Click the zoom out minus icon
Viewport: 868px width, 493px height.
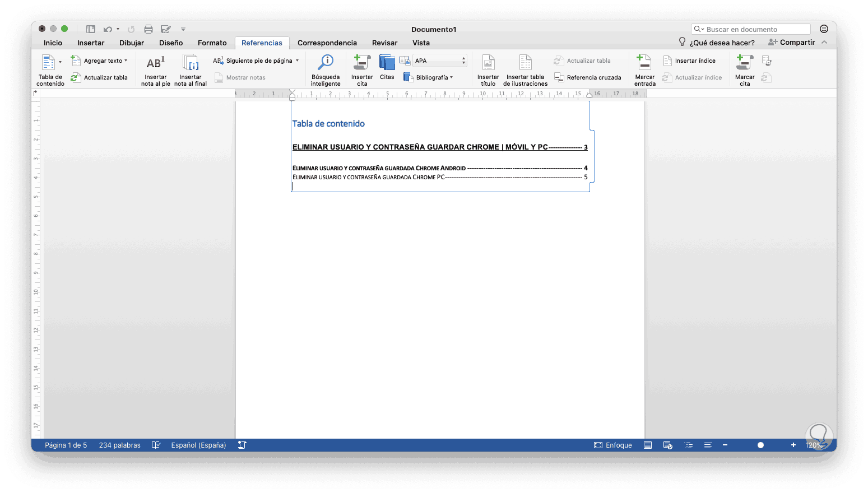(725, 445)
